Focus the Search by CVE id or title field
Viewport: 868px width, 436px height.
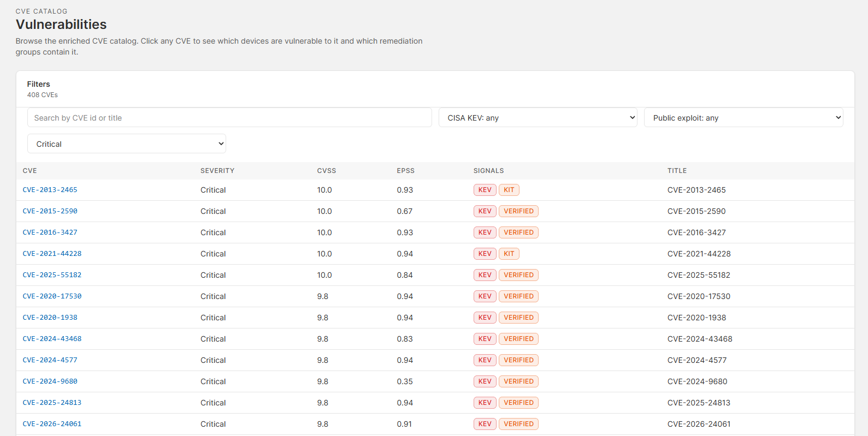(x=229, y=117)
